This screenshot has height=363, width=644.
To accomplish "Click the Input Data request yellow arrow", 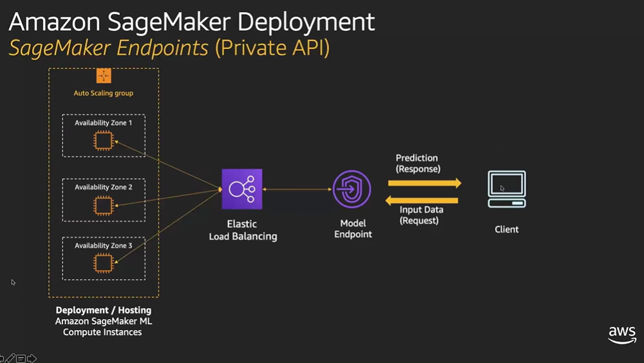I will coord(422,201).
